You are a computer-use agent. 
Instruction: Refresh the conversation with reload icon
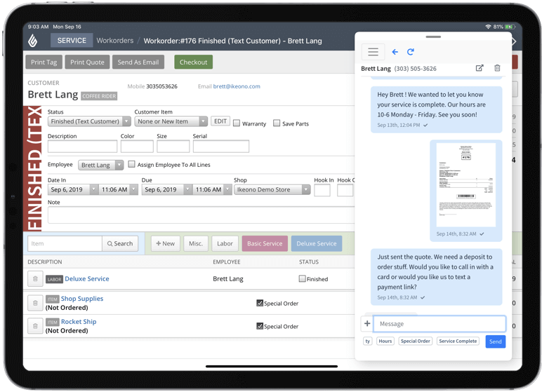pyautogui.click(x=411, y=52)
